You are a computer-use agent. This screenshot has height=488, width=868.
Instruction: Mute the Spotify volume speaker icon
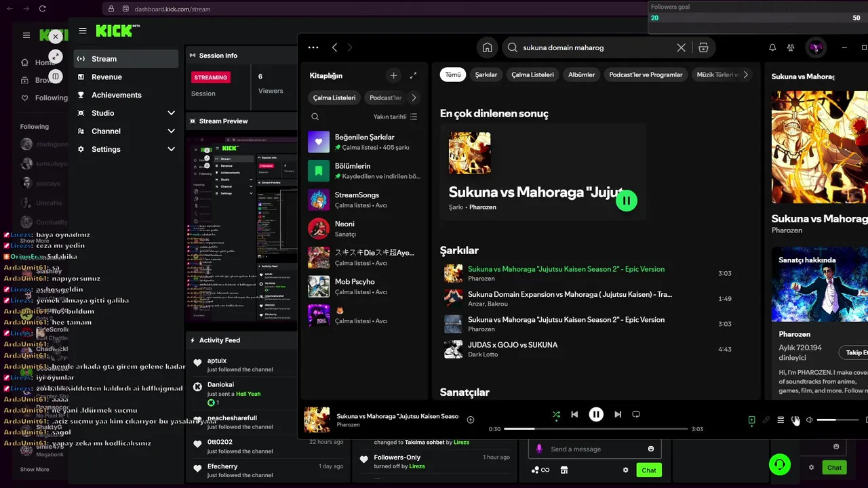click(810, 420)
